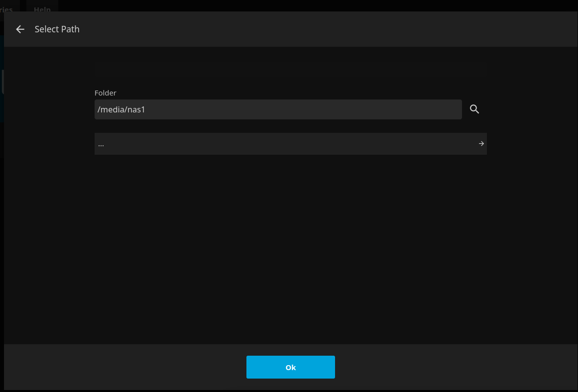Screen dimensions: 578x392
Task: Navigate up one level using '...' row arrow
Action: coord(481,144)
